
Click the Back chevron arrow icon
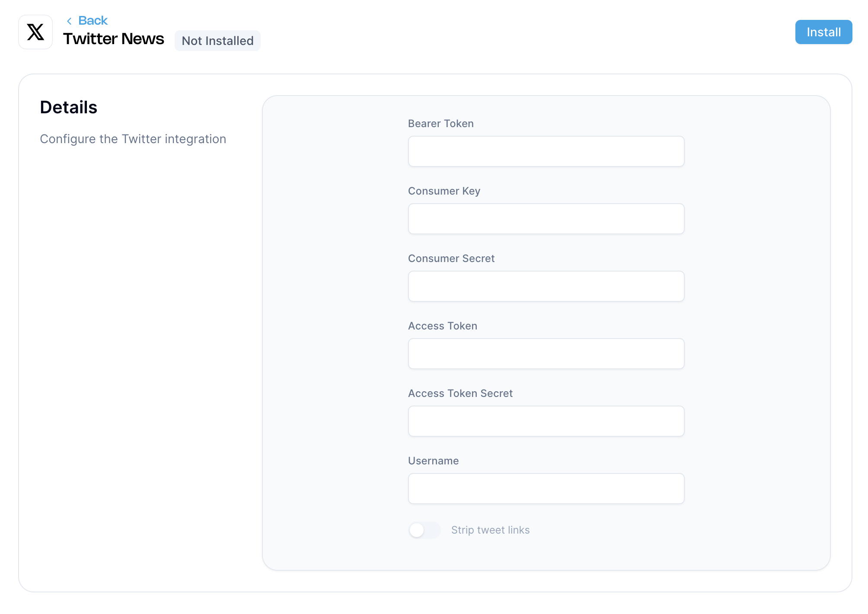tap(69, 21)
